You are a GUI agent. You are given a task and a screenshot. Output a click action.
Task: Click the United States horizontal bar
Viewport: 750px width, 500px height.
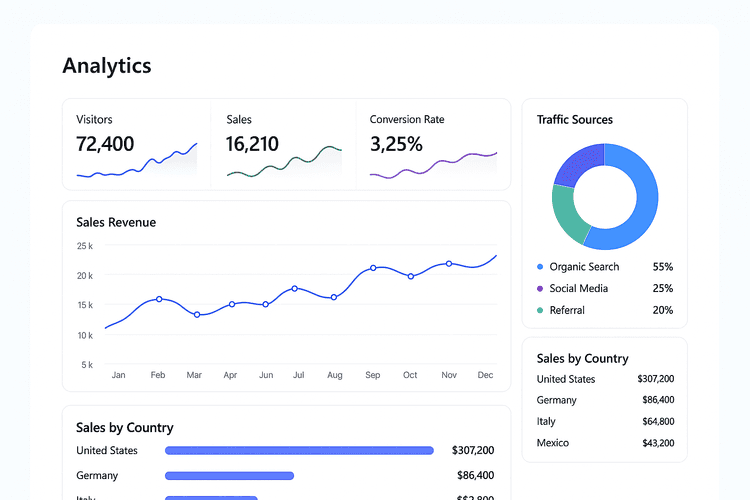click(x=299, y=451)
